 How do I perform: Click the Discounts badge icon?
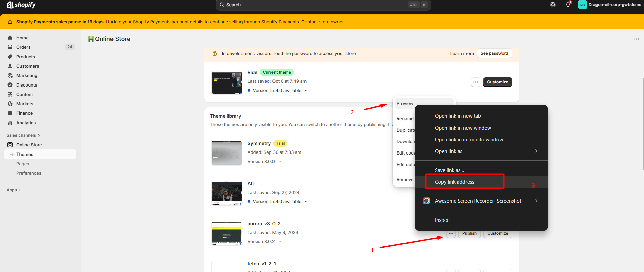[10, 85]
